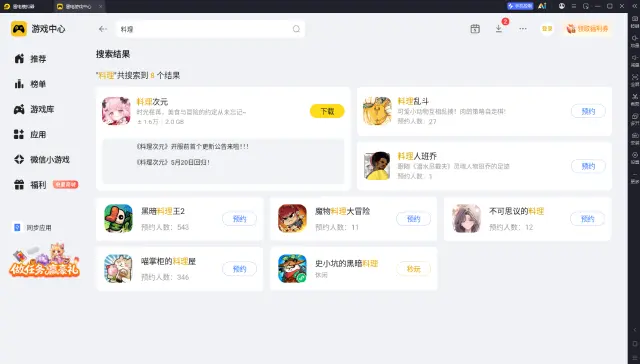
Task: Open 多开 multi-instance manager
Action: pos(635,119)
